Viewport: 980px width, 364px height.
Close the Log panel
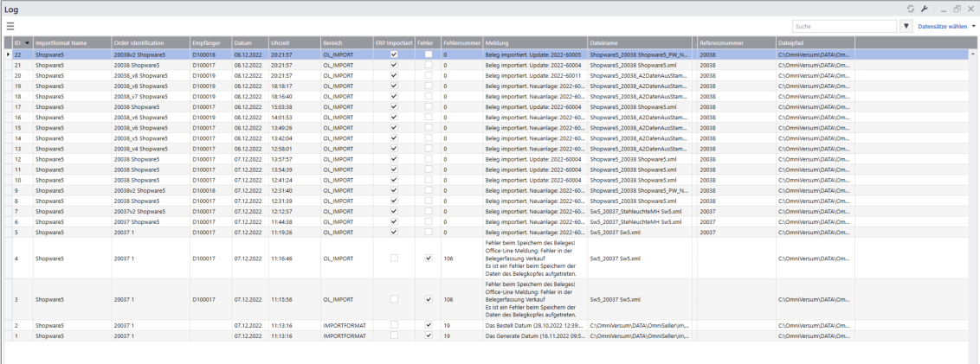(970, 8)
